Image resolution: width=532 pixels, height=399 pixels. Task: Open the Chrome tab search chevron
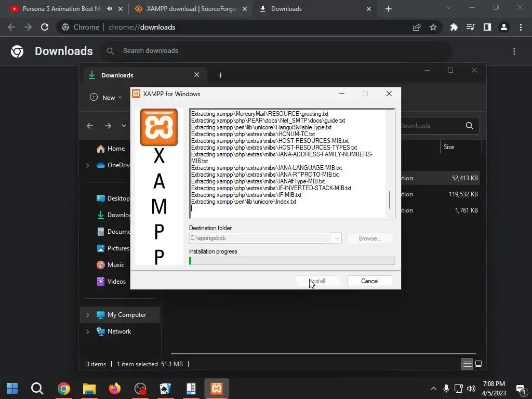click(x=448, y=7)
